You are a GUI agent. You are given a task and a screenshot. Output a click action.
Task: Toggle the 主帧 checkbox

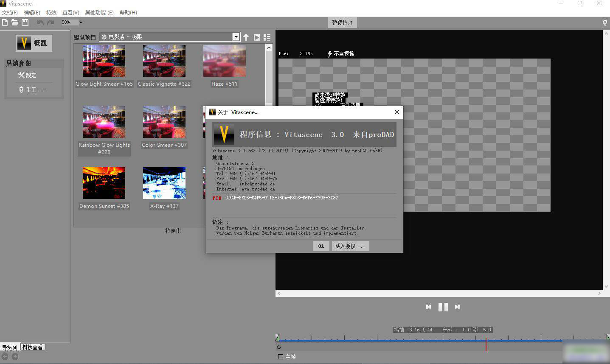(281, 357)
